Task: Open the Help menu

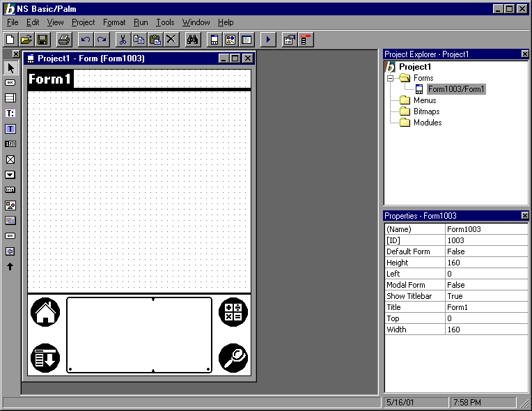Action: coord(226,22)
